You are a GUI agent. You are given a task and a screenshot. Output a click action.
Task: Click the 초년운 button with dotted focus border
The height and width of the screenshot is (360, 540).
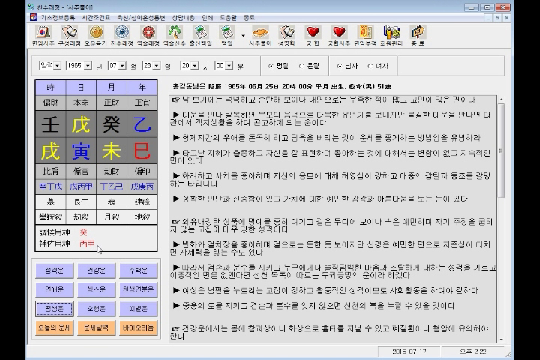coord(54,309)
